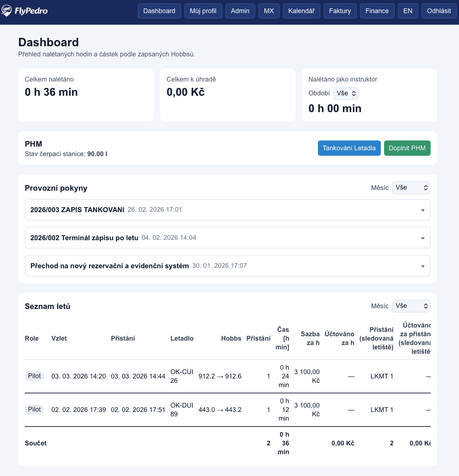Screen dimensions: 459x476
Task: Click the Tankování Letadla button
Action: tap(349, 148)
